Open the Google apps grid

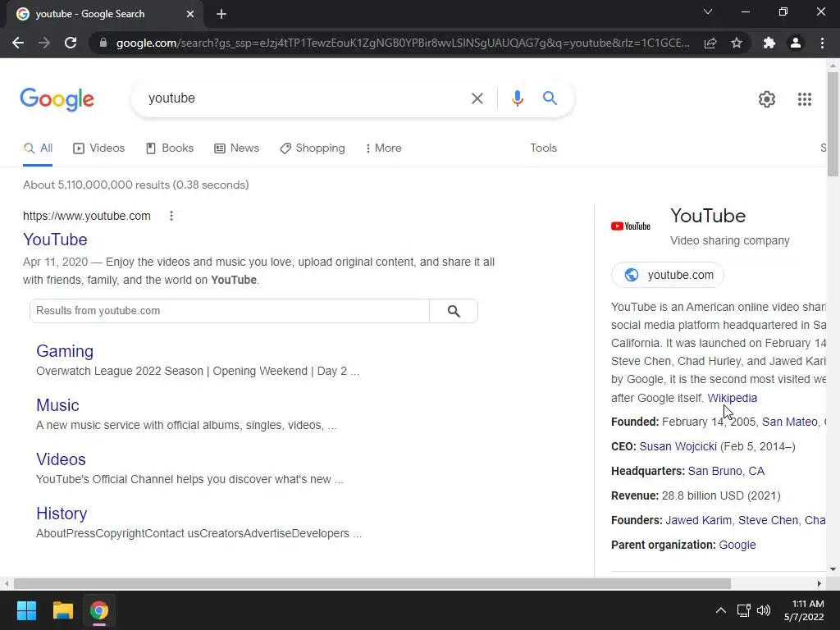(804, 99)
